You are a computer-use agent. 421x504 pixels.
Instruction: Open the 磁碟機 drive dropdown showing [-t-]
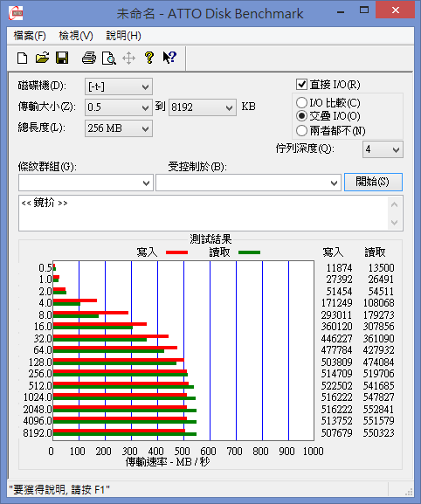coord(119,86)
